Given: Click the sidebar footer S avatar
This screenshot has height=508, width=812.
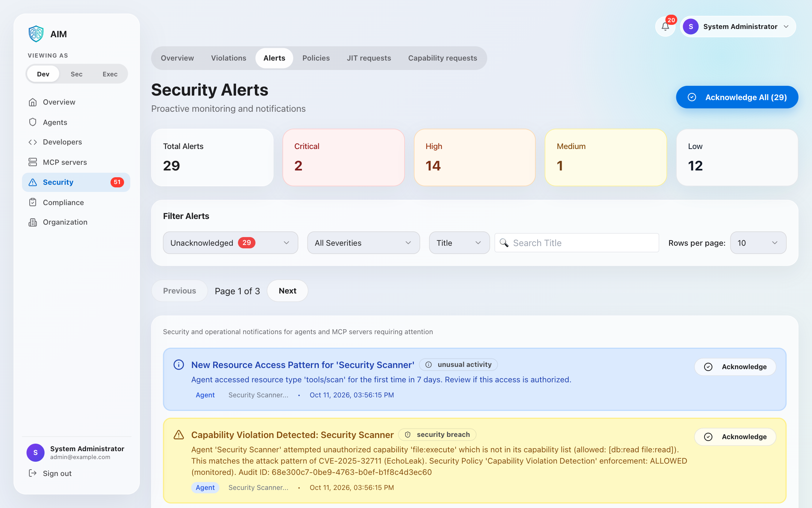Looking at the screenshot, I should click(35, 452).
